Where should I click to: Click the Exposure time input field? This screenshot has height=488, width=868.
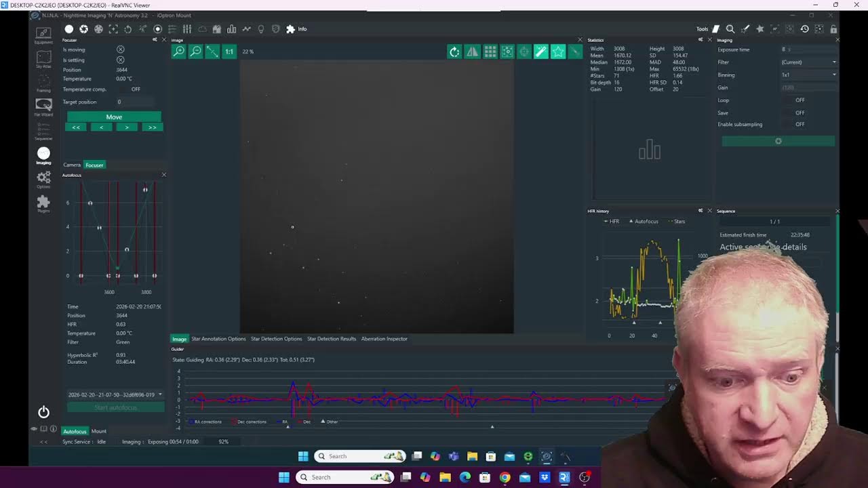coord(808,49)
